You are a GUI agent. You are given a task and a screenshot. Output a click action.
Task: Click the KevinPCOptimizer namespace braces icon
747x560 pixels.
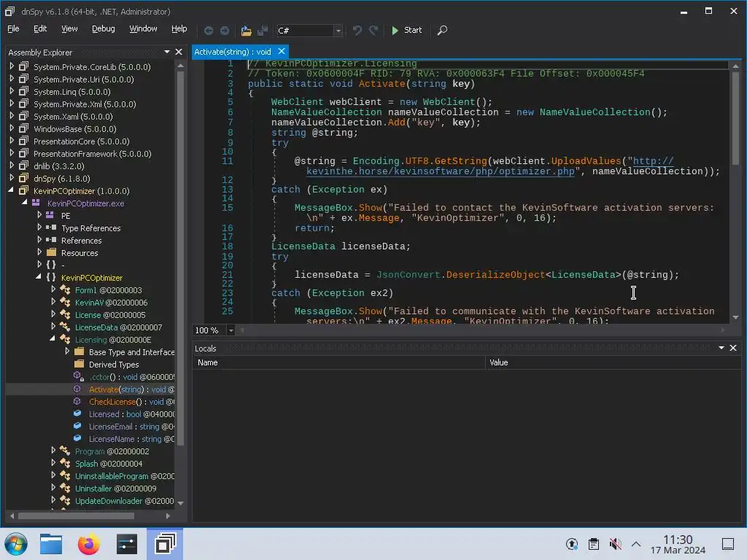(x=51, y=277)
